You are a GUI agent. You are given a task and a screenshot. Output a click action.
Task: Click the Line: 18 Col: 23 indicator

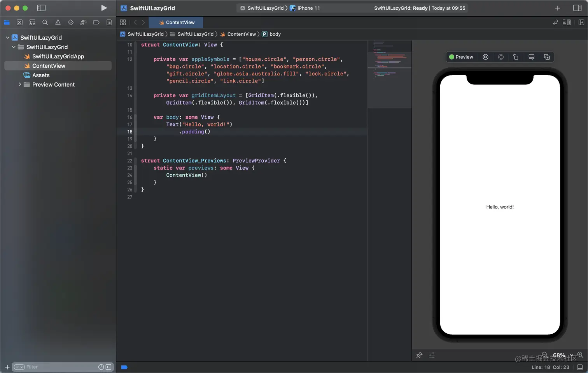pyautogui.click(x=550, y=367)
